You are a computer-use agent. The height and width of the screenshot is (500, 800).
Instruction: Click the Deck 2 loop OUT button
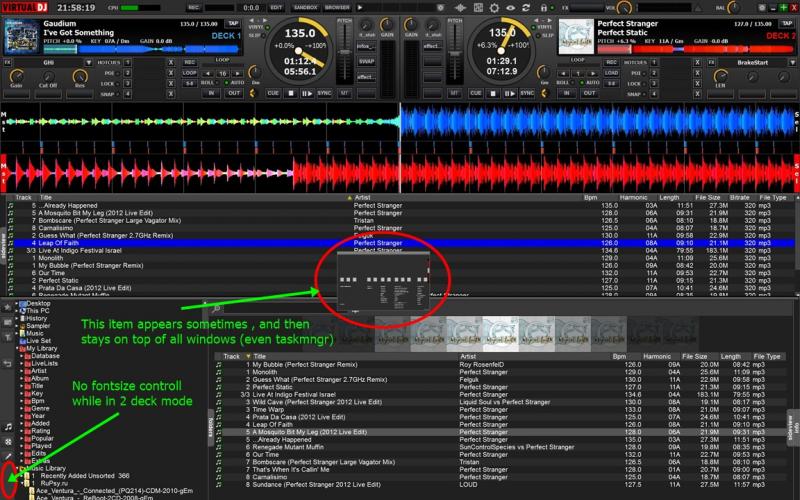(x=589, y=93)
